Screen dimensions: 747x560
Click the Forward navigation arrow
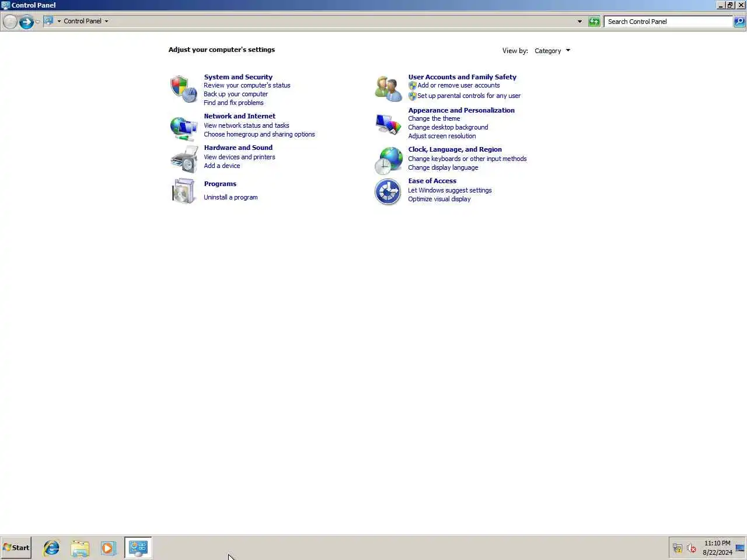26,22
